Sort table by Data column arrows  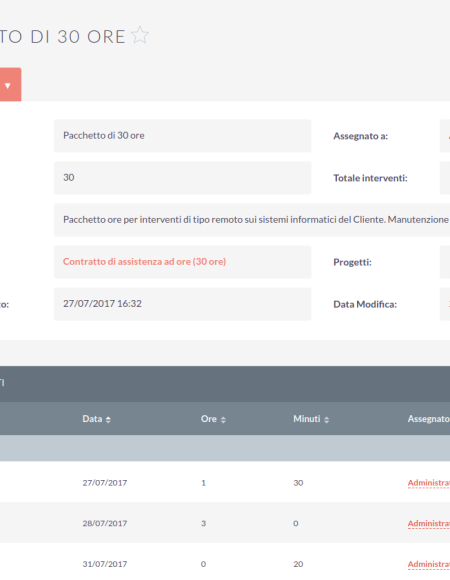[108, 420]
